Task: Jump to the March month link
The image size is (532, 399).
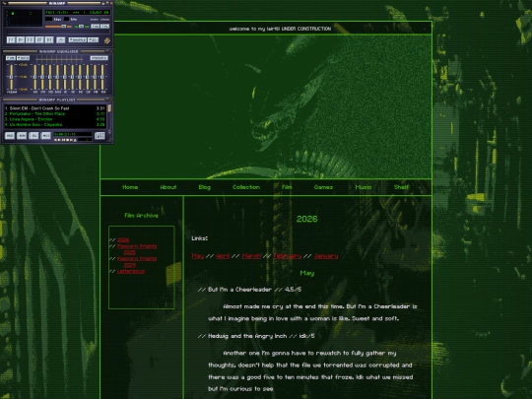Action: click(251, 256)
